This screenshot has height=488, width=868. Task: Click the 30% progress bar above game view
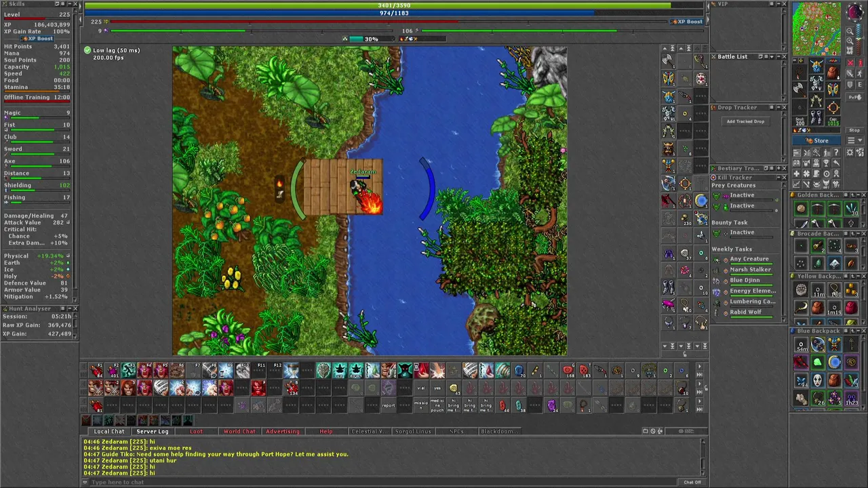(x=371, y=39)
